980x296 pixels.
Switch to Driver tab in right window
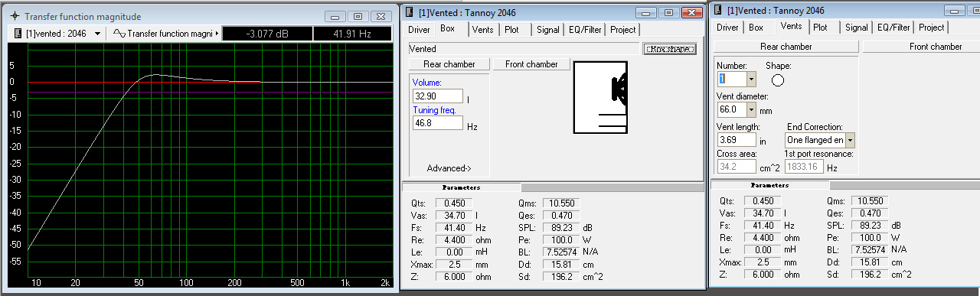pos(727,27)
